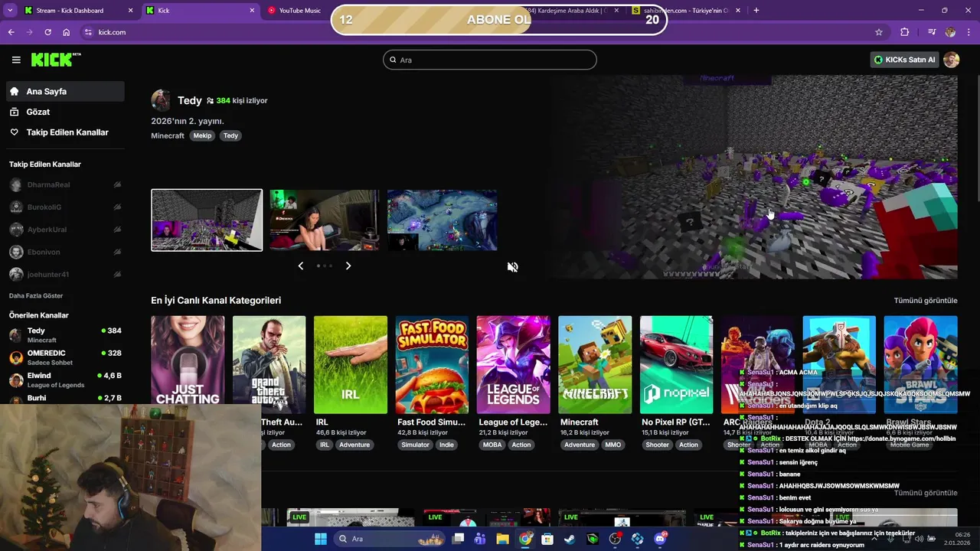Click the MOBA tag under League
The width and height of the screenshot is (980, 551).
point(492,445)
